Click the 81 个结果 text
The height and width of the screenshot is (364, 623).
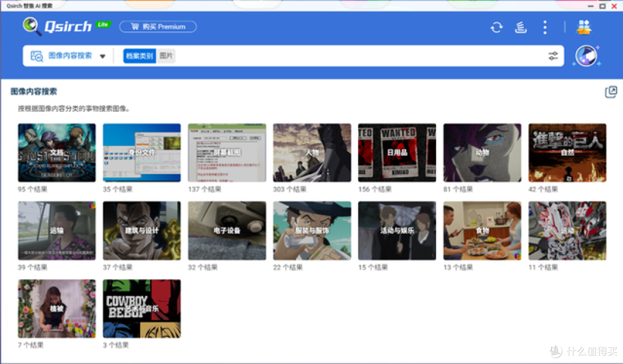click(x=457, y=190)
